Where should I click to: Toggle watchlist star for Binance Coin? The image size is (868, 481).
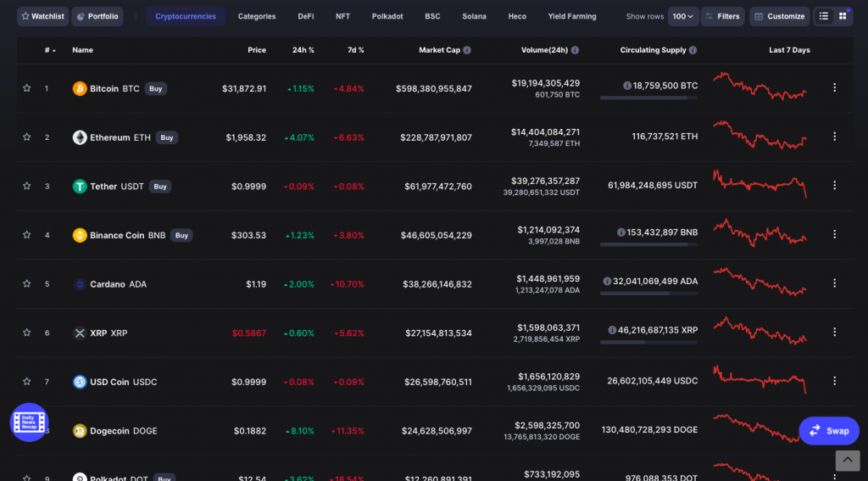tap(26, 234)
